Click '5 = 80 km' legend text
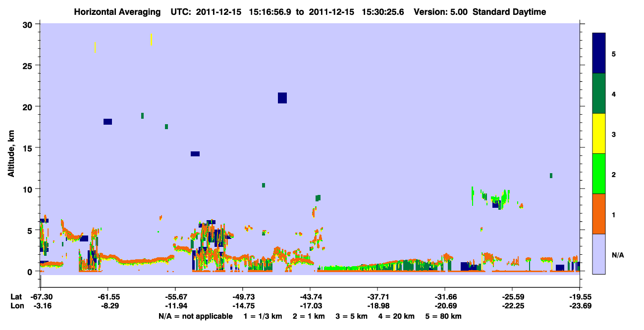This screenshot has height=330, width=644. coord(443,316)
